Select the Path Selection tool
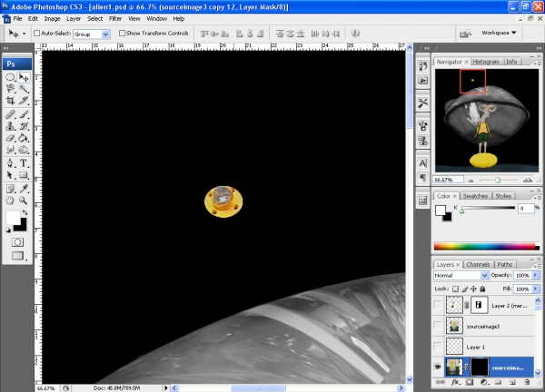 (10, 174)
